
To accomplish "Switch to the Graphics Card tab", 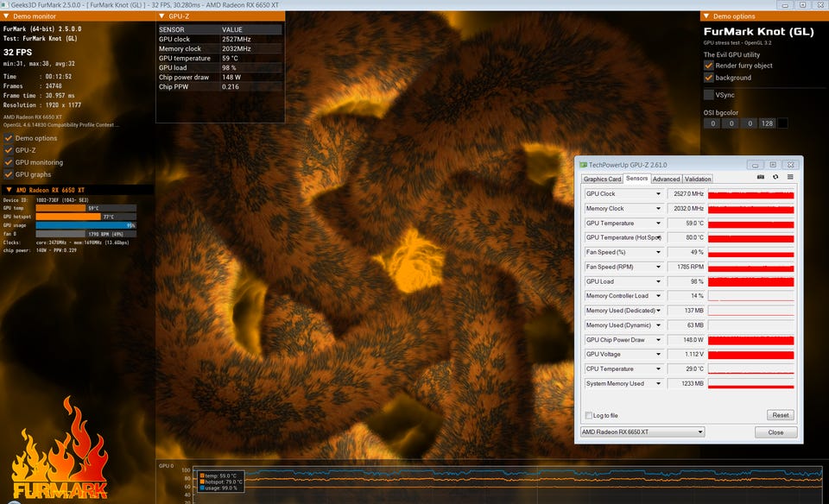I will coord(602,180).
